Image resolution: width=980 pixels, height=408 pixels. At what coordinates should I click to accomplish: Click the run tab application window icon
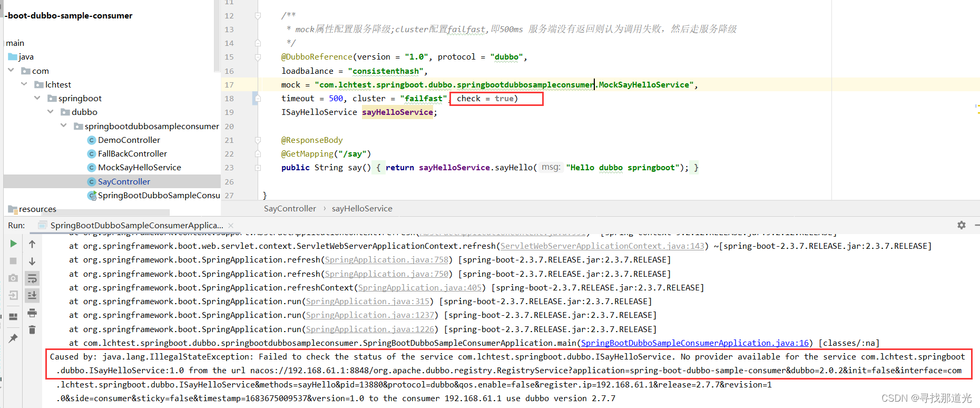pyautogui.click(x=43, y=225)
